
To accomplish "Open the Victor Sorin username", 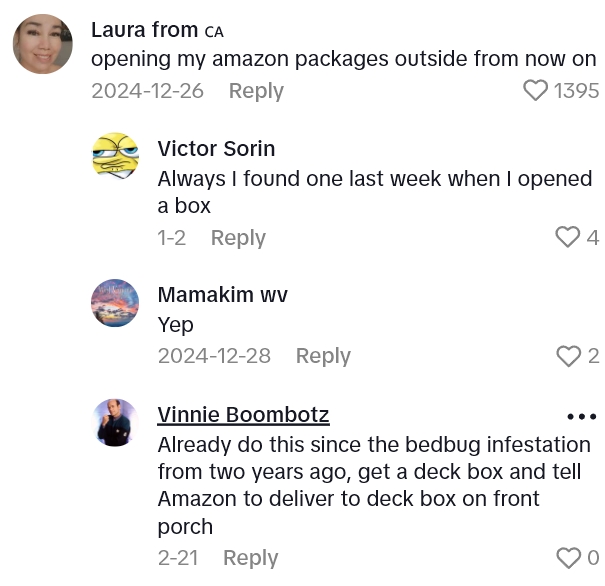I will [216, 149].
